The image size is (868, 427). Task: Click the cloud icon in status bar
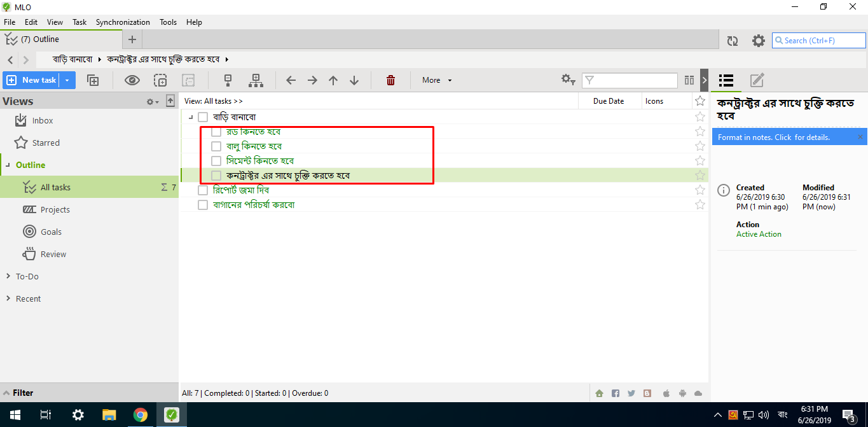pos(699,393)
